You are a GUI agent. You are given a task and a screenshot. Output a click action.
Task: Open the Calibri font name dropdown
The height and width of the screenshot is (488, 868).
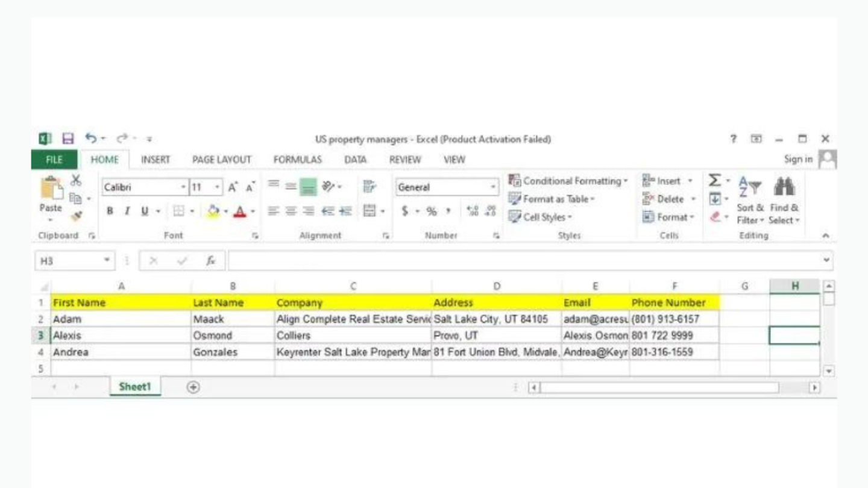tap(184, 187)
